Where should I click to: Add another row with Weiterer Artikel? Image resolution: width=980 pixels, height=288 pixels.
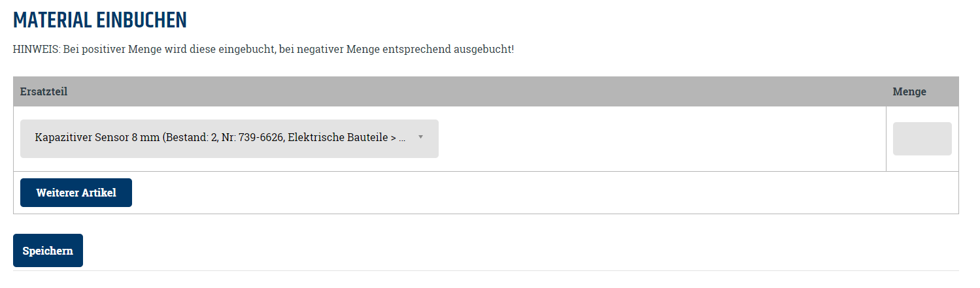(76, 193)
